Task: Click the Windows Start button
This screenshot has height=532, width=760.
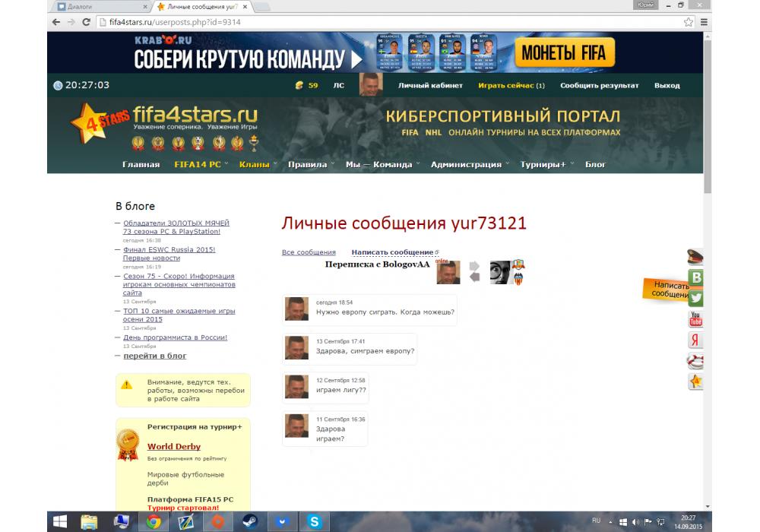Action: pyautogui.click(x=59, y=521)
